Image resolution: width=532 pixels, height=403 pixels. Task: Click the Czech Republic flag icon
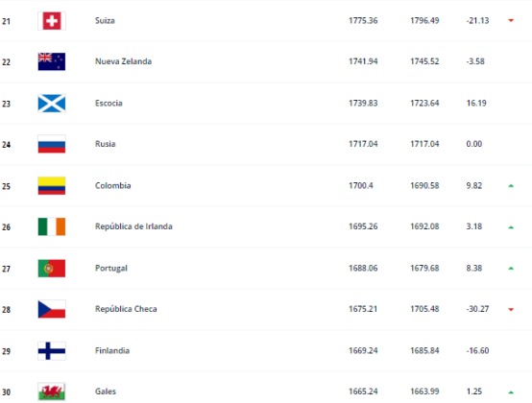click(x=52, y=309)
